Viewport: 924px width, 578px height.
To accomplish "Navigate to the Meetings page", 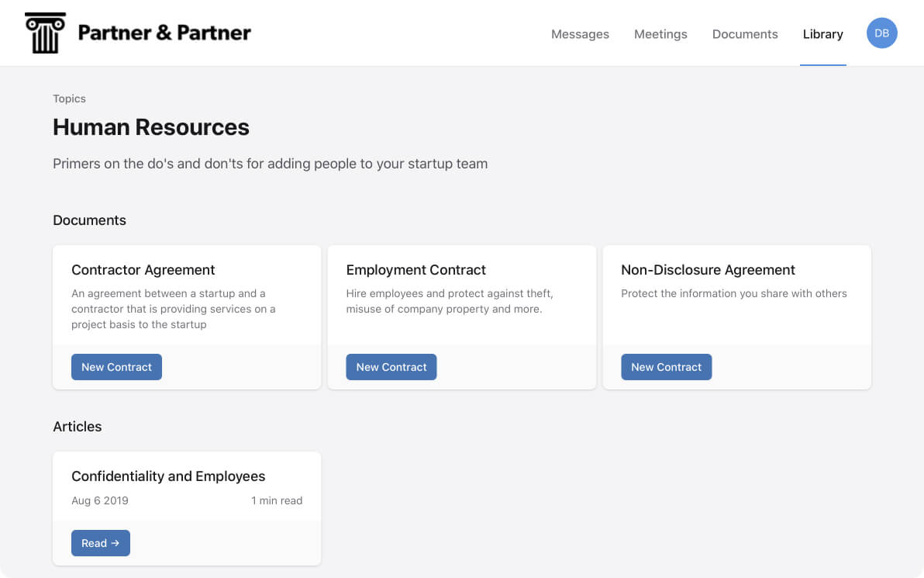I will point(660,34).
